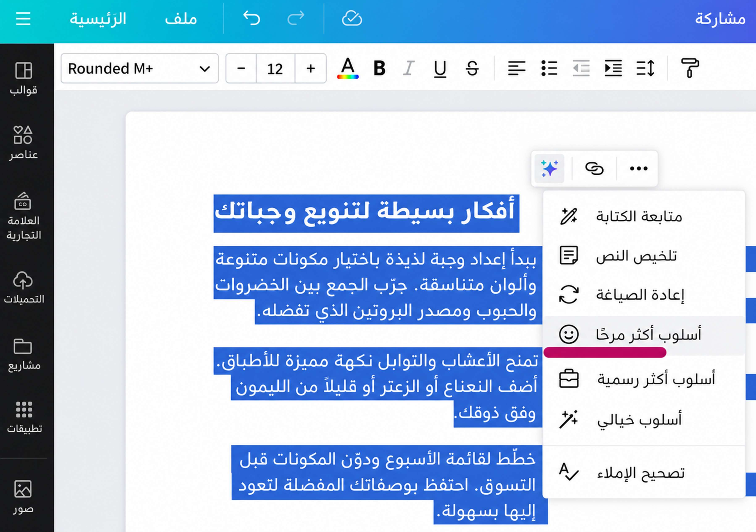756x532 pixels.
Task: Toggle italic formatting
Action: pyautogui.click(x=409, y=68)
